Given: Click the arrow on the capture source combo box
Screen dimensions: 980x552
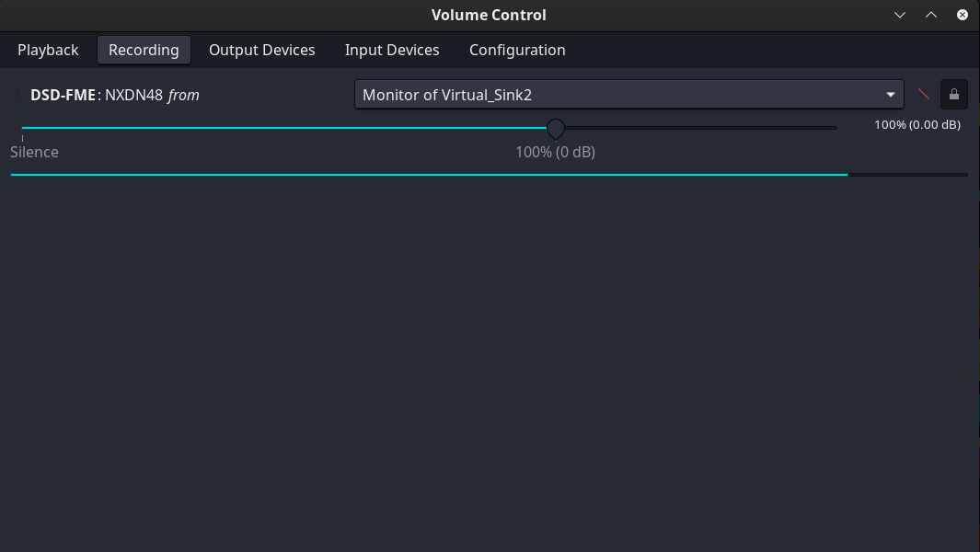Looking at the screenshot, I should (x=890, y=95).
